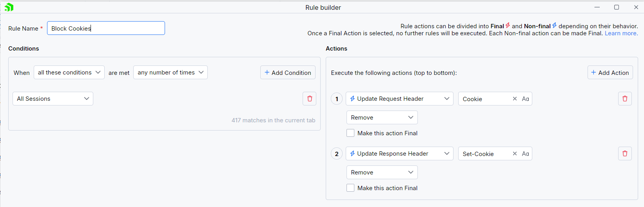Toggle match case Aa for Cookie field
The width and height of the screenshot is (644, 207).
tap(526, 99)
